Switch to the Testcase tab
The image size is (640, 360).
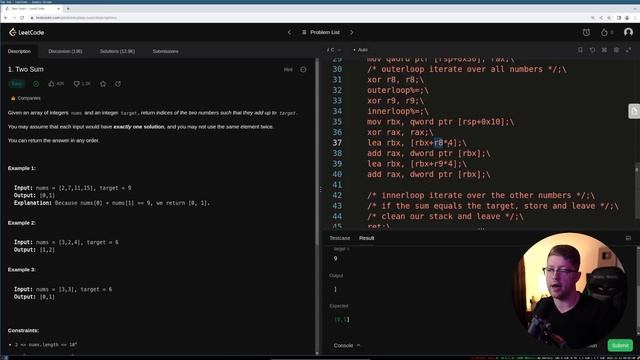point(340,238)
